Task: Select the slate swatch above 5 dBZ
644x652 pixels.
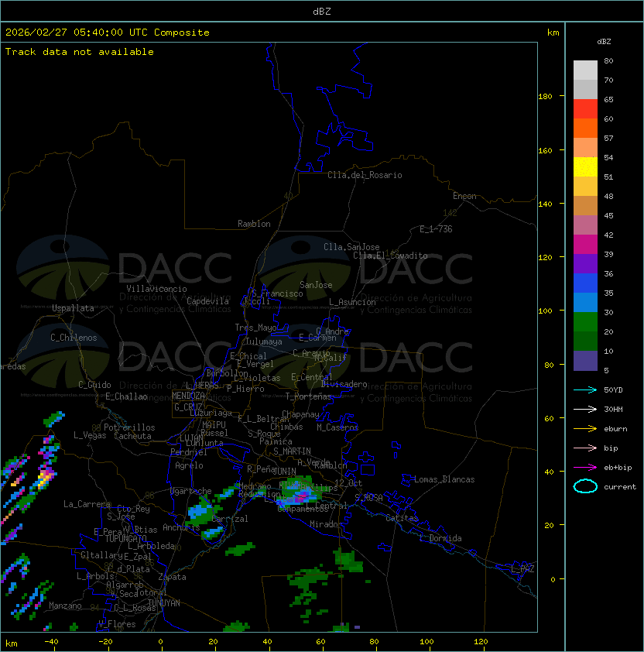Action: tap(585, 361)
